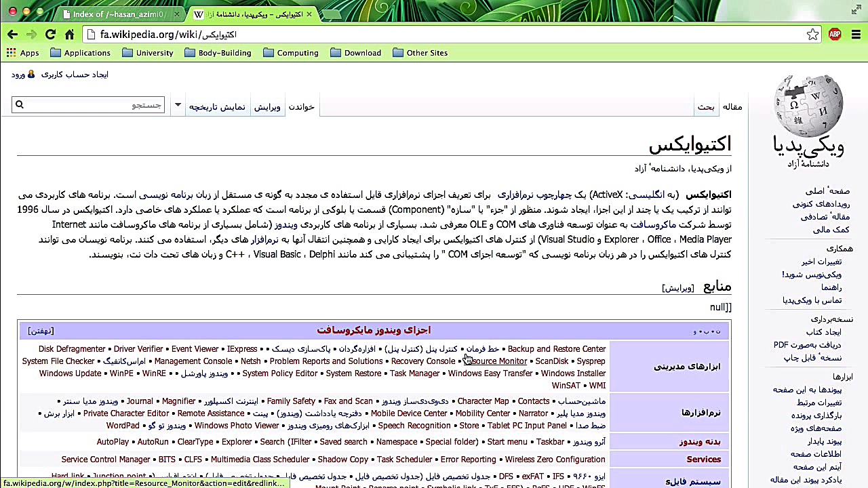Bookmark this page with the star icon
Viewport: 868px width, 488px height.
click(812, 35)
